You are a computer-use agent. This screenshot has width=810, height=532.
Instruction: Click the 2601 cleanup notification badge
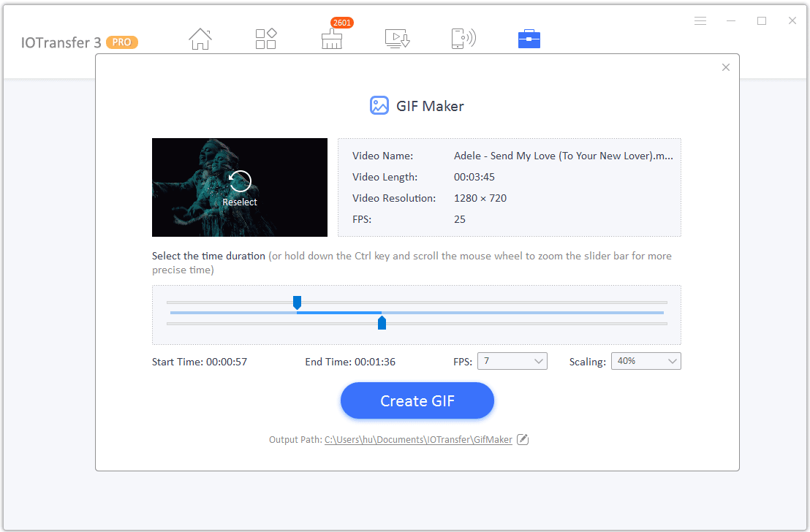pos(341,23)
